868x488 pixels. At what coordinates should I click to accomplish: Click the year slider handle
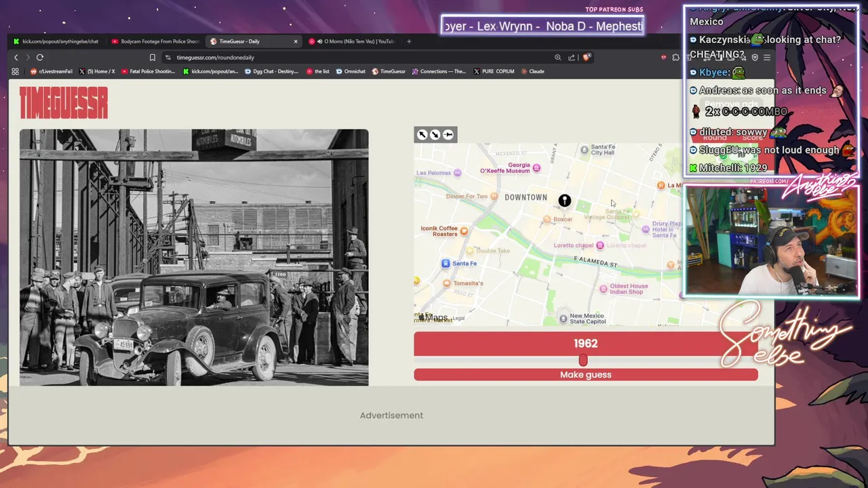point(583,361)
